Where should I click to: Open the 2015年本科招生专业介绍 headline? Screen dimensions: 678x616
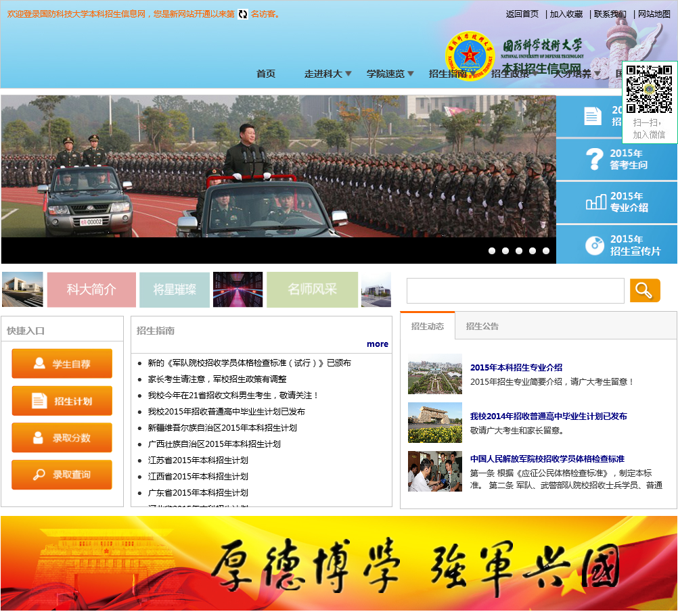tap(516, 368)
